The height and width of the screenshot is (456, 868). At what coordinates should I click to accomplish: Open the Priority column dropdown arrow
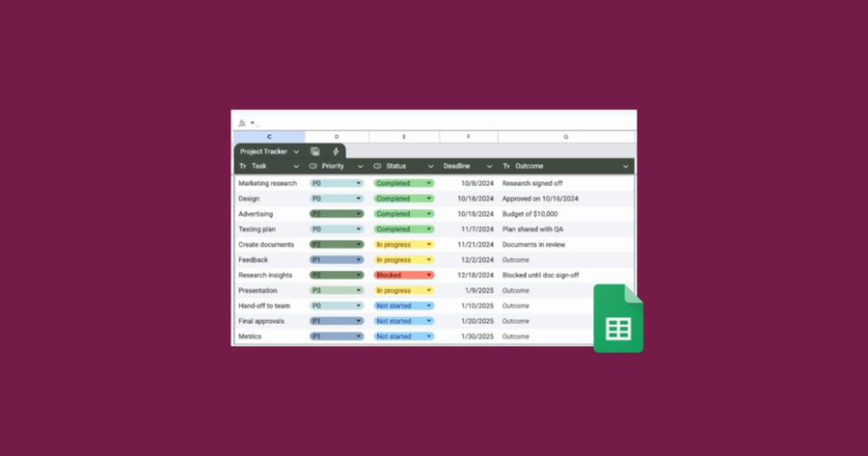click(361, 167)
